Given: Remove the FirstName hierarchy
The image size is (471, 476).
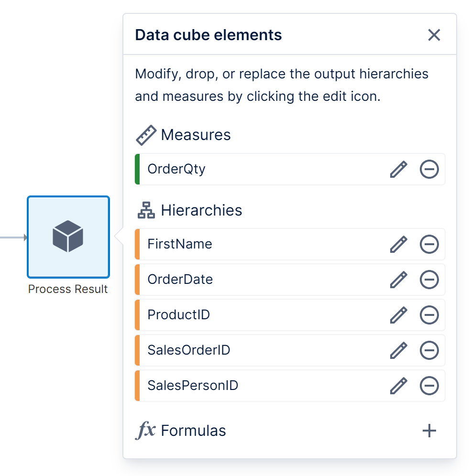Looking at the screenshot, I should coord(429,244).
